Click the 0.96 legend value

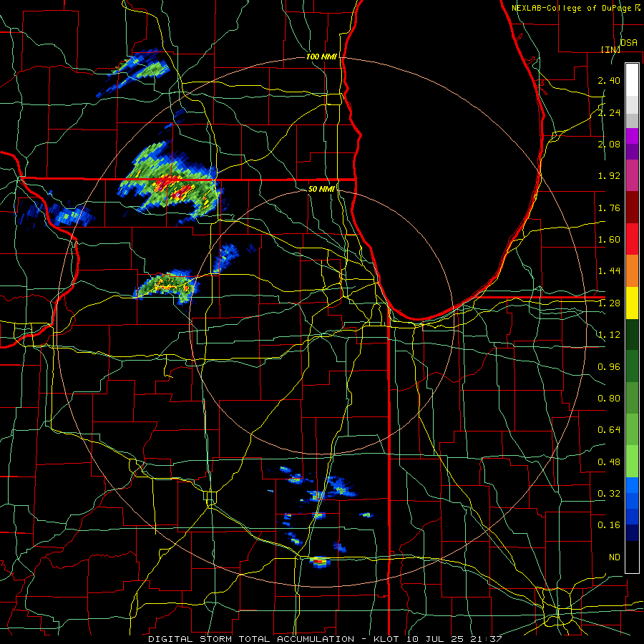point(609,367)
